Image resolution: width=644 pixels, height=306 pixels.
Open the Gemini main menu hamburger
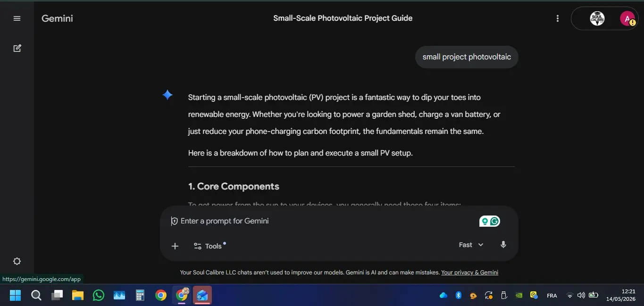click(x=17, y=18)
